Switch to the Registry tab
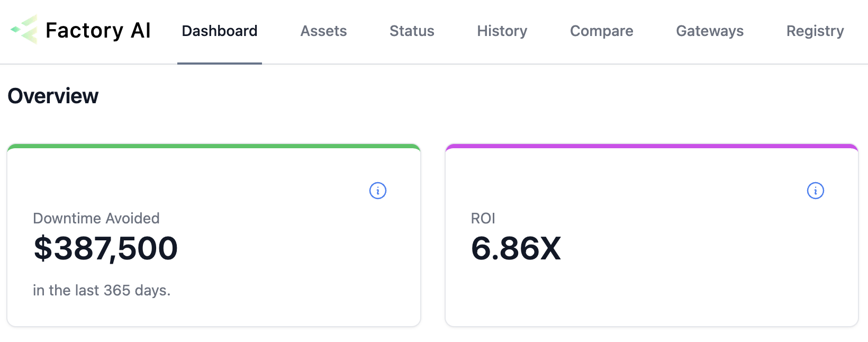The height and width of the screenshot is (342, 868). pyautogui.click(x=815, y=31)
